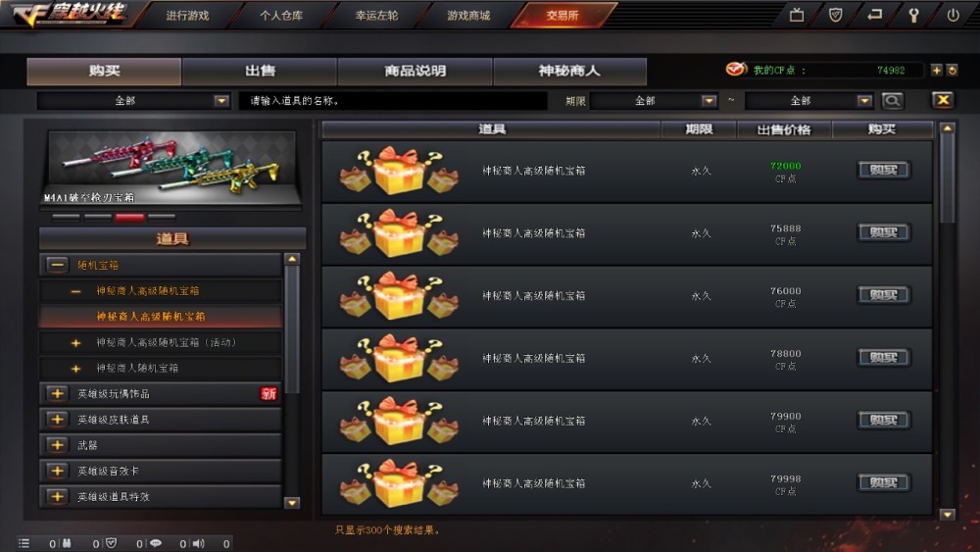
Task: Click the TV icon in top bar
Action: [x=797, y=15]
